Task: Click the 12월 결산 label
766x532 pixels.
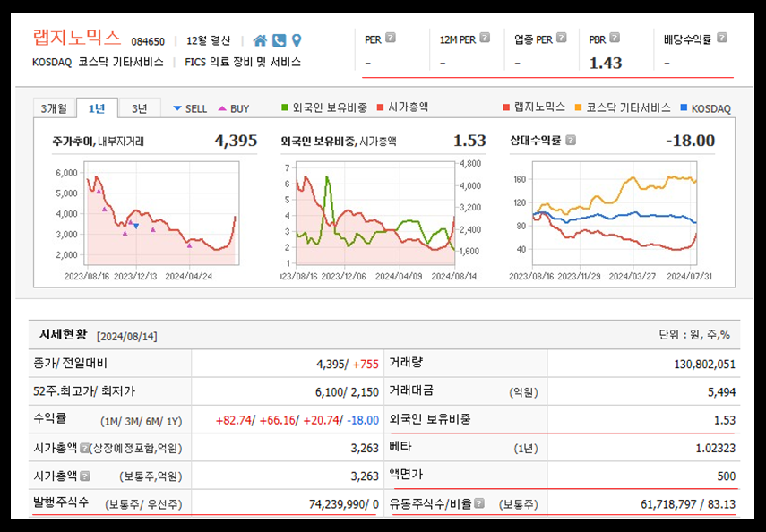Action: point(208,40)
